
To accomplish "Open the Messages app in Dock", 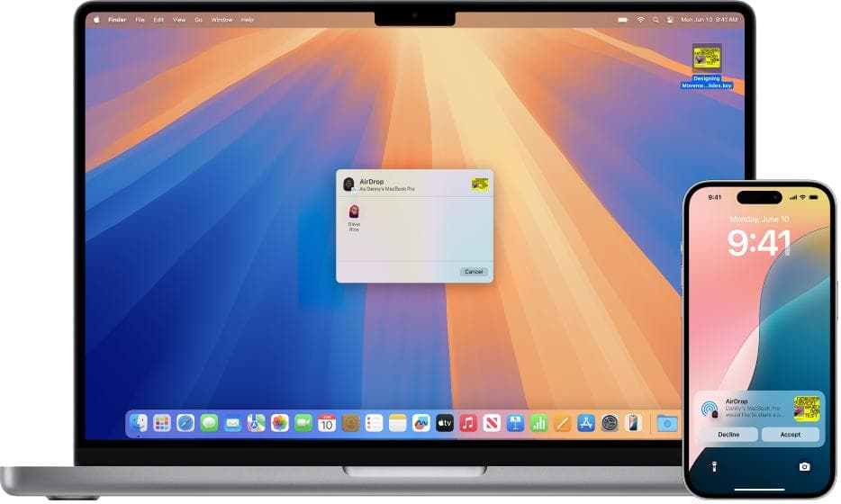I will coord(209,423).
